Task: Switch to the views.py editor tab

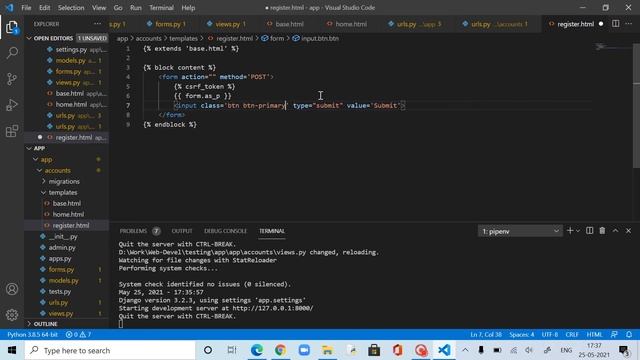Action: coord(227,24)
